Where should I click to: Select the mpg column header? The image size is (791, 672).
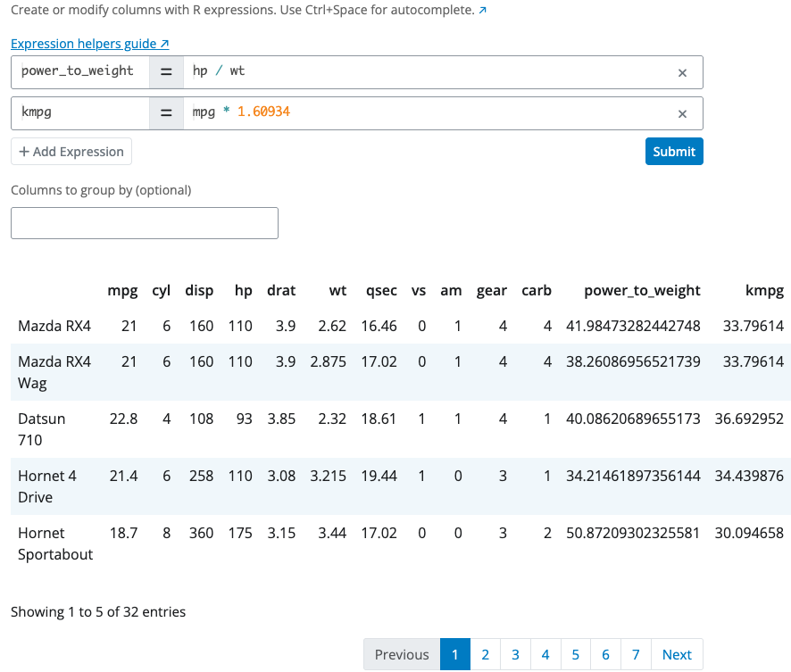[x=122, y=290]
